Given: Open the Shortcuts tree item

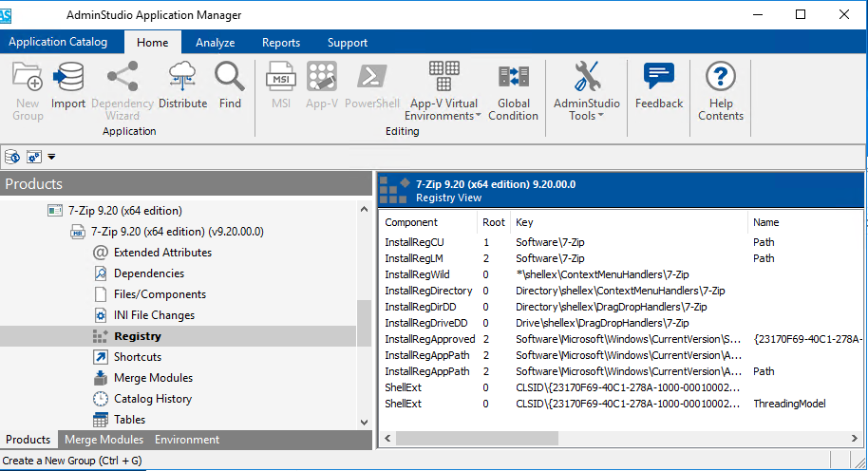Looking at the screenshot, I should coord(137,357).
